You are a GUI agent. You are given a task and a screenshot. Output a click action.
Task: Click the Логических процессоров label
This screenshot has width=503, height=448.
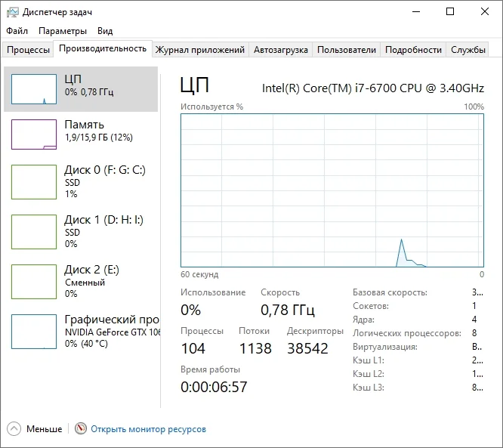coord(407,333)
